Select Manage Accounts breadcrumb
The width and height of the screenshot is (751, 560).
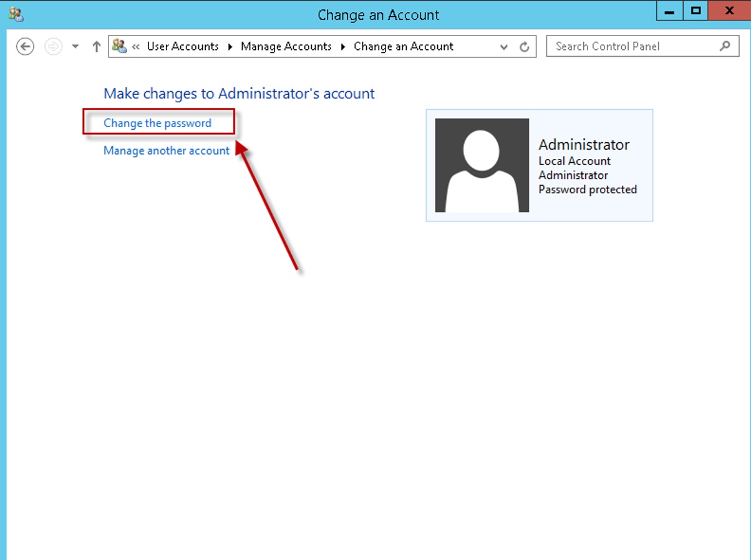[286, 46]
